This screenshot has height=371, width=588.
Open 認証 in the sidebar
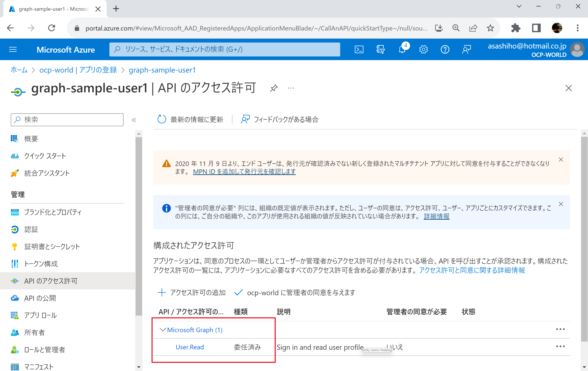pyautogui.click(x=31, y=229)
